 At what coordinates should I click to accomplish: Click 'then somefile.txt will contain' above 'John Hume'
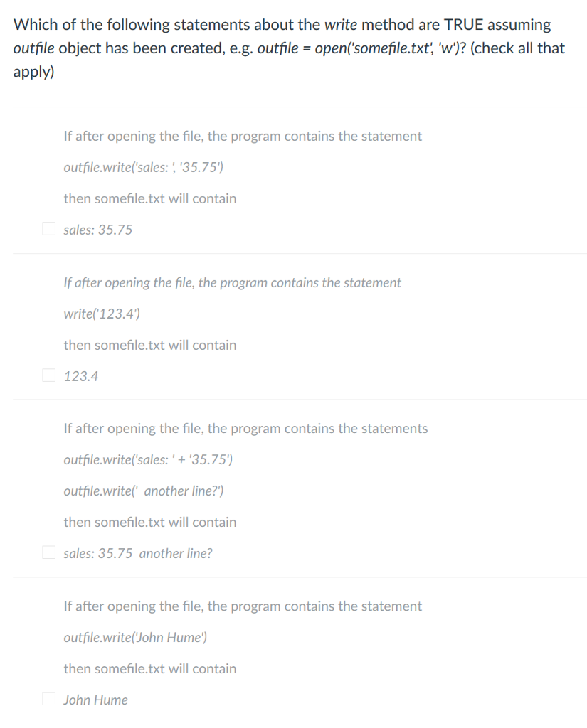(150, 668)
